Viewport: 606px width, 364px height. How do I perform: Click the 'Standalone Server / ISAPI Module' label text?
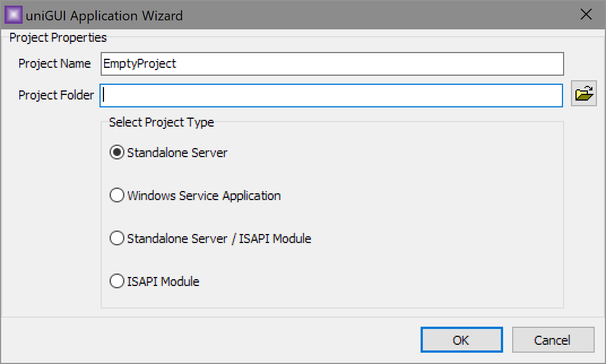pyautogui.click(x=219, y=239)
